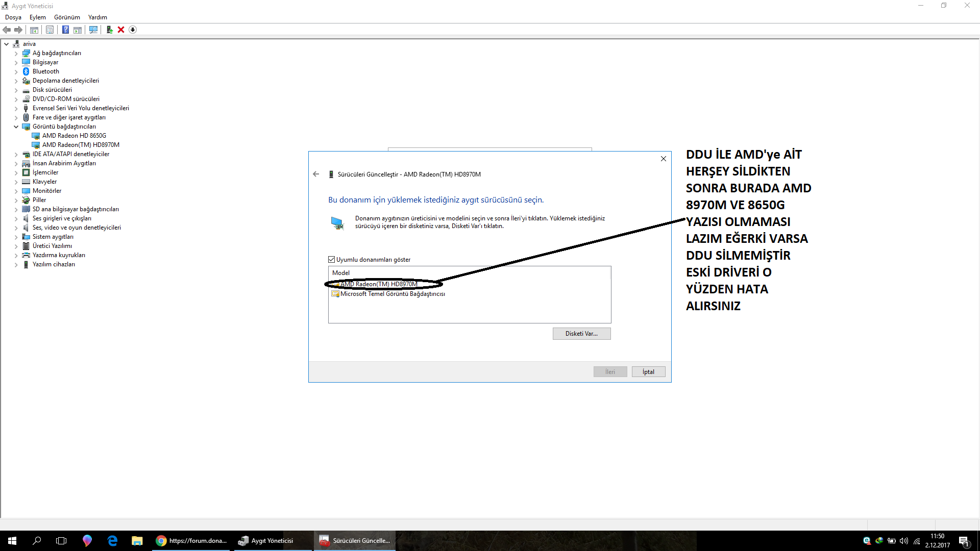The image size is (980, 551).
Task: Open the Properties toolbar icon
Action: tap(50, 30)
